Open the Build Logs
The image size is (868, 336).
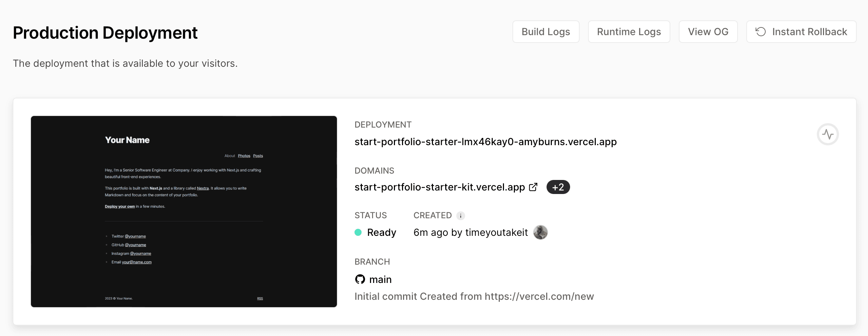(x=545, y=31)
